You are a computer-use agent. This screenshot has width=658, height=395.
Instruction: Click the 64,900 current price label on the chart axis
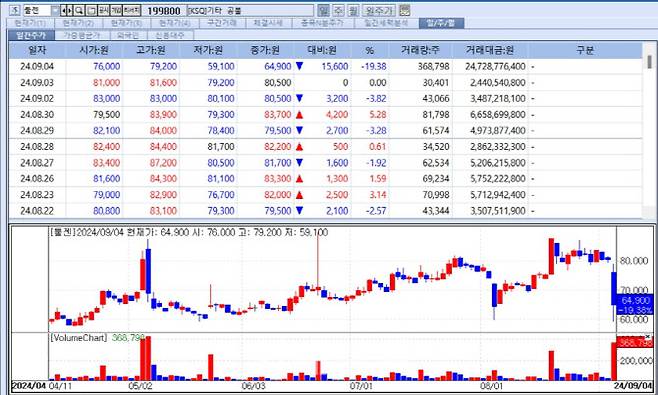(x=635, y=301)
